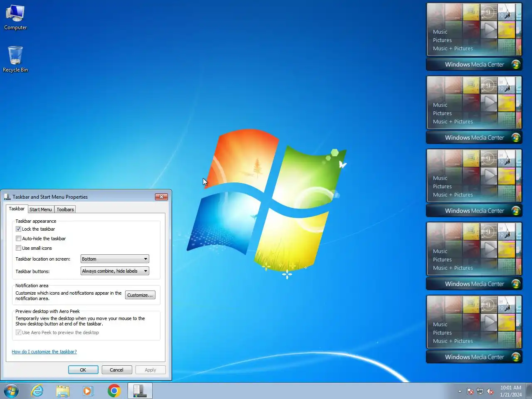Close the Taskbar and Start Menu Properties dialog
The height and width of the screenshot is (399, 532).
pos(161,197)
